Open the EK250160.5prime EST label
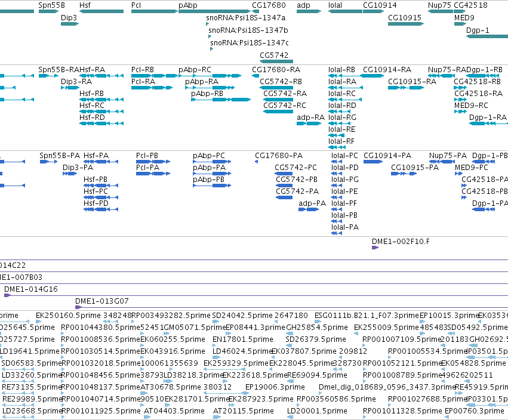The image size is (508, 420). (x=69, y=316)
